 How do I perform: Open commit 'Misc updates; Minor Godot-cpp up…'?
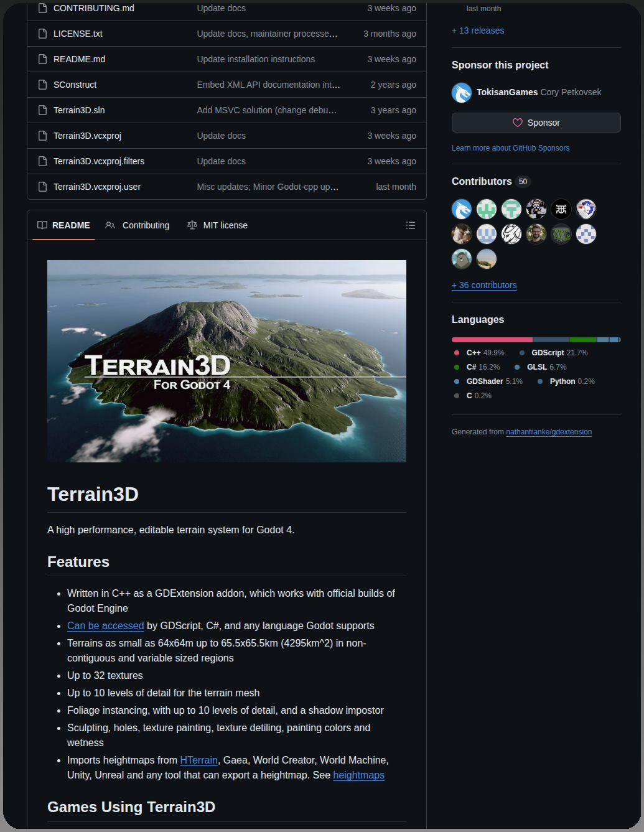coord(268,187)
